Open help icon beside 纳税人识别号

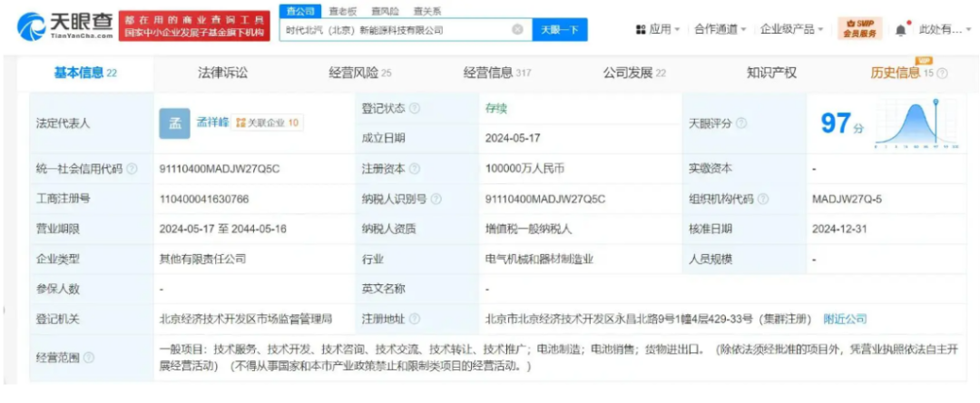click(x=436, y=200)
